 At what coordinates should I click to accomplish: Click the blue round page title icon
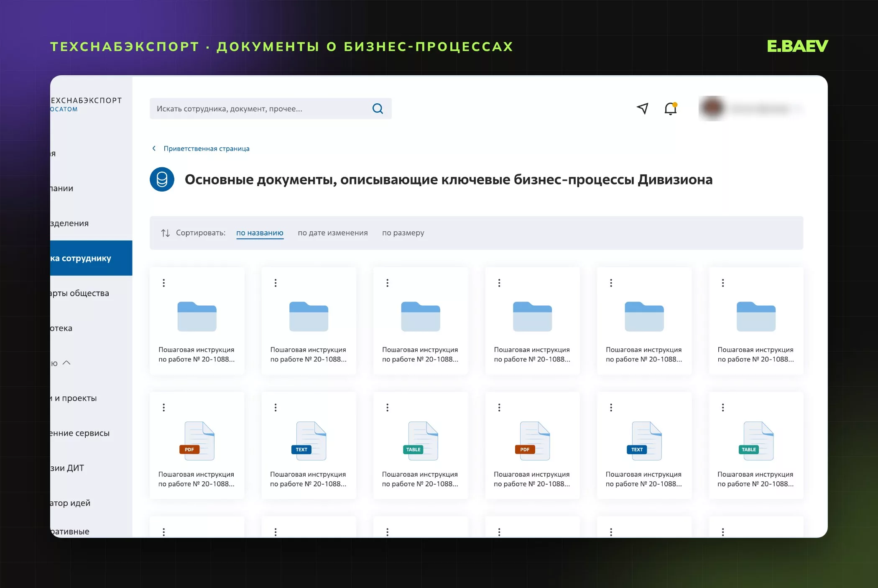tap(162, 179)
